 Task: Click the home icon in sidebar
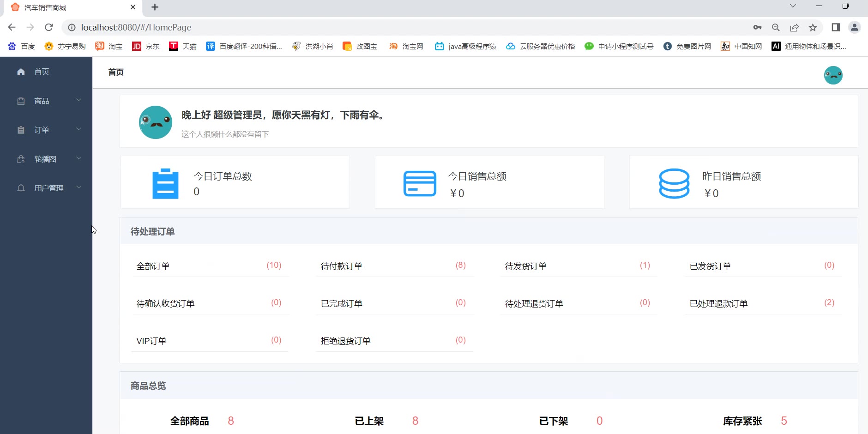pyautogui.click(x=21, y=72)
